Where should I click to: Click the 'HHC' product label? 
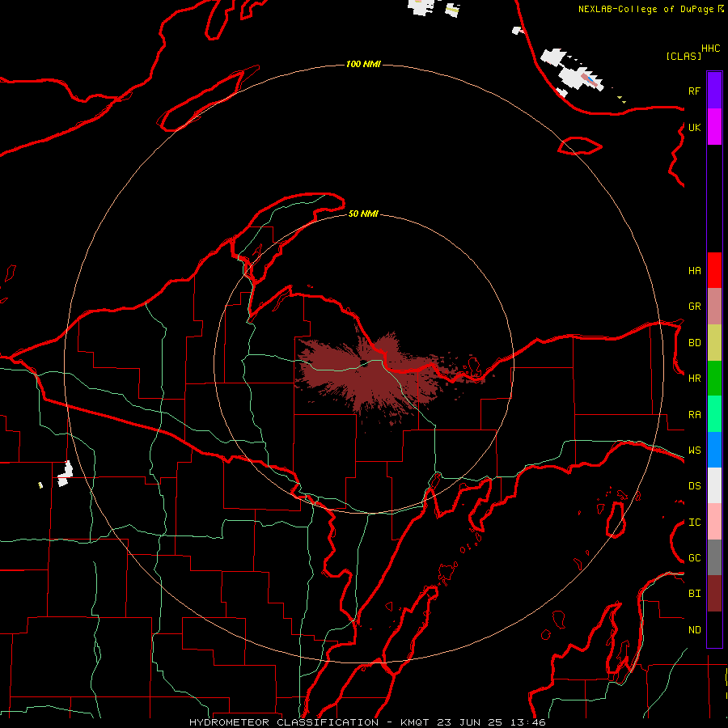(711, 49)
